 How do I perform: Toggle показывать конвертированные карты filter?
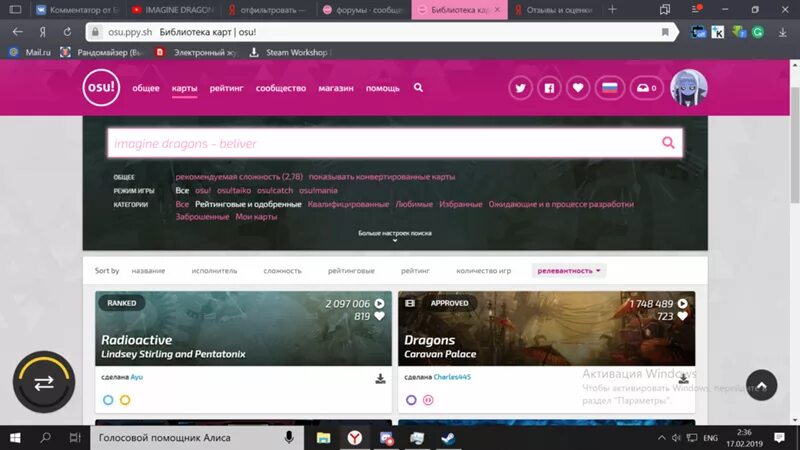pyautogui.click(x=382, y=177)
